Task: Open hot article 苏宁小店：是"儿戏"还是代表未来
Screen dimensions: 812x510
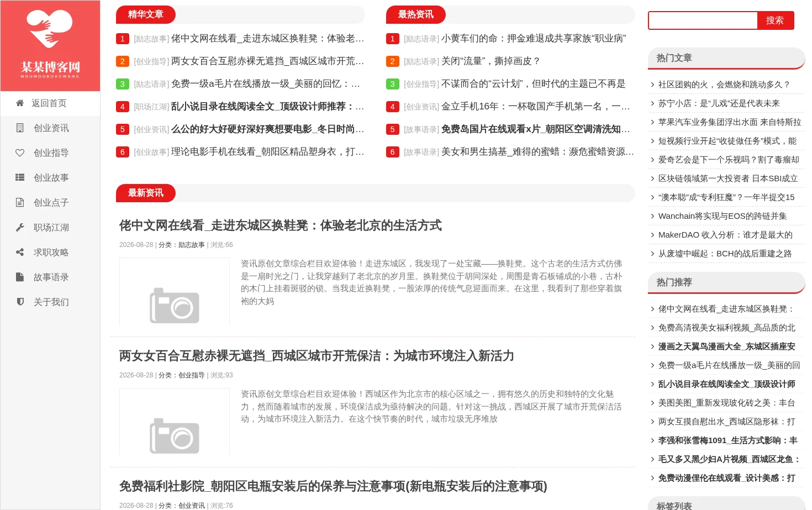Action: coord(719,103)
